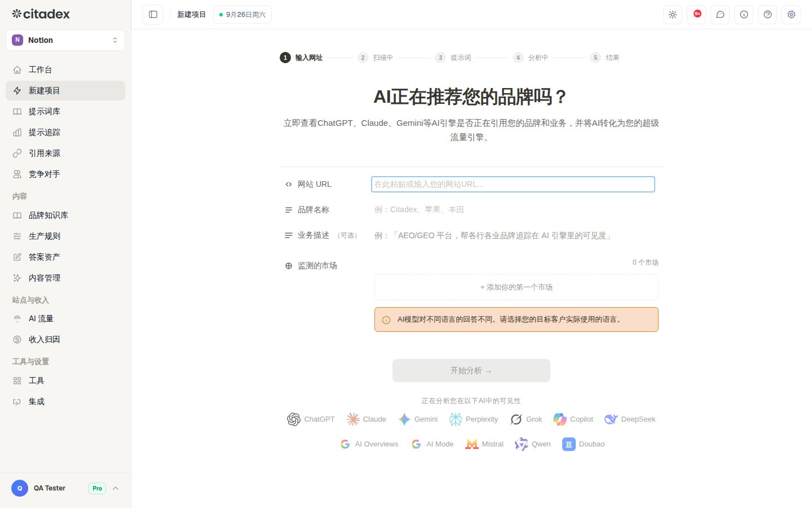Open 内容管理 in the sidebar
Image resolution: width=812 pixels, height=508 pixels.
(65, 278)
